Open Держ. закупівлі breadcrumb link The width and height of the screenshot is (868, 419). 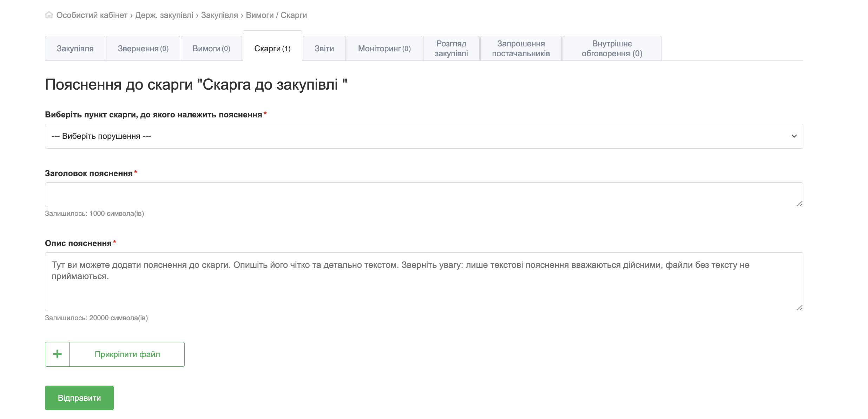coord(164,15)
